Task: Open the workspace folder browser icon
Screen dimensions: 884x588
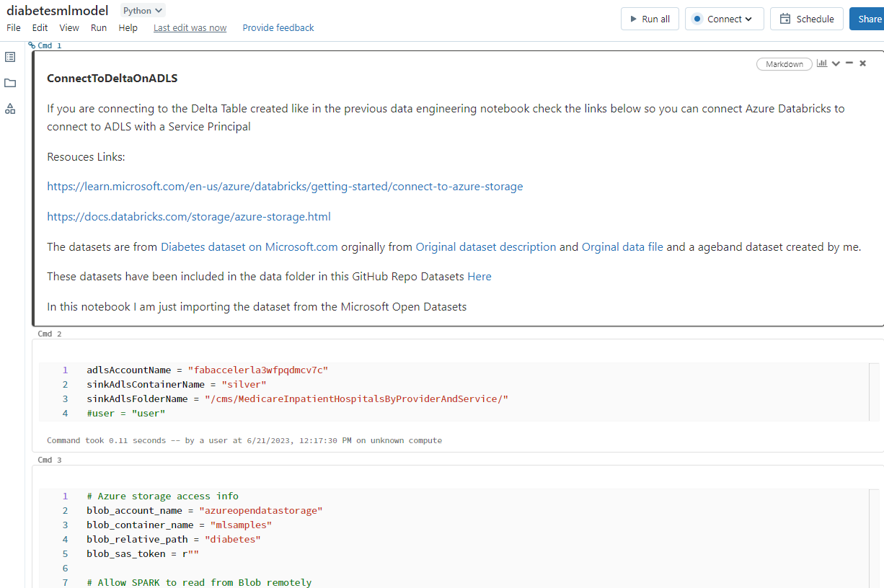Action: click(10, 83)
